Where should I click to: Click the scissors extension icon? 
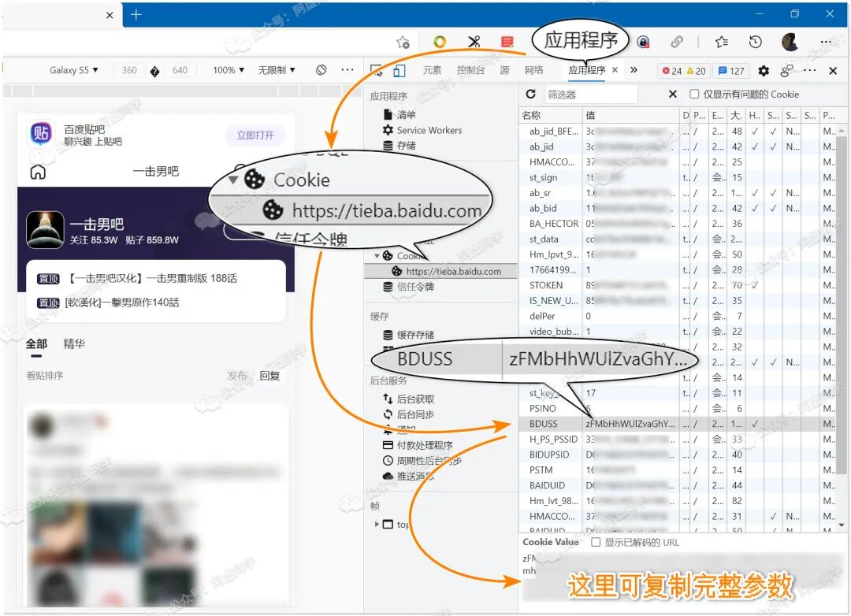[474, 42]
